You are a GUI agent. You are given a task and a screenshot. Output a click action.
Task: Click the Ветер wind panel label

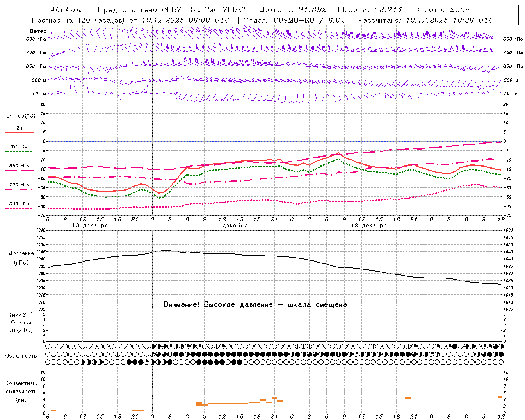pos(38,31)
